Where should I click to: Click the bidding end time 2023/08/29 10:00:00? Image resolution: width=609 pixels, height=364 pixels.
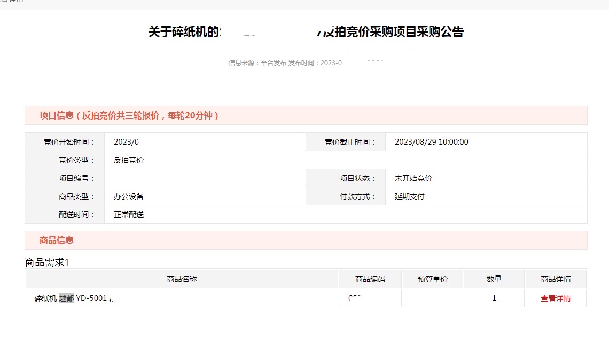[431, 142]
